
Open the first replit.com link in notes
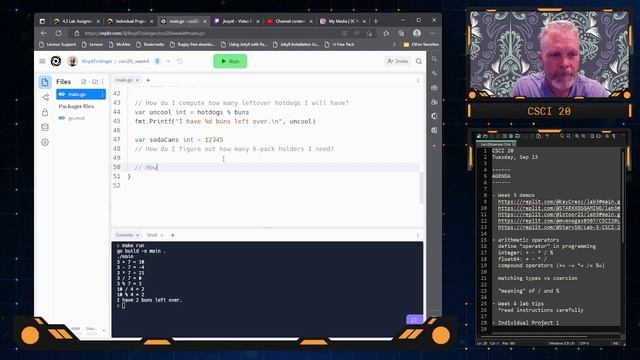click(559, 202)
